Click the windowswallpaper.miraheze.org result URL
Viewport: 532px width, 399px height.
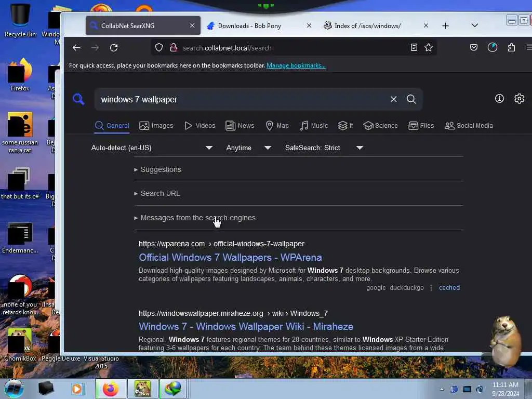[233, 313]
